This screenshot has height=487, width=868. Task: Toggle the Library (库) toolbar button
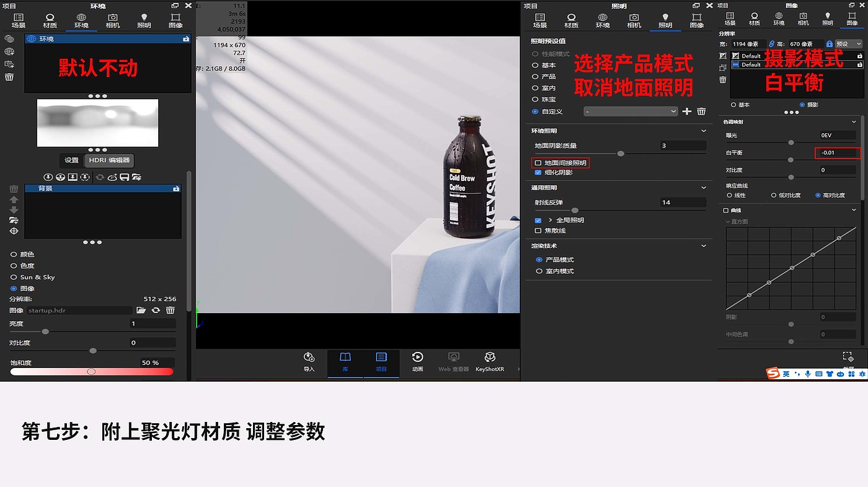(x=345, y=362)
